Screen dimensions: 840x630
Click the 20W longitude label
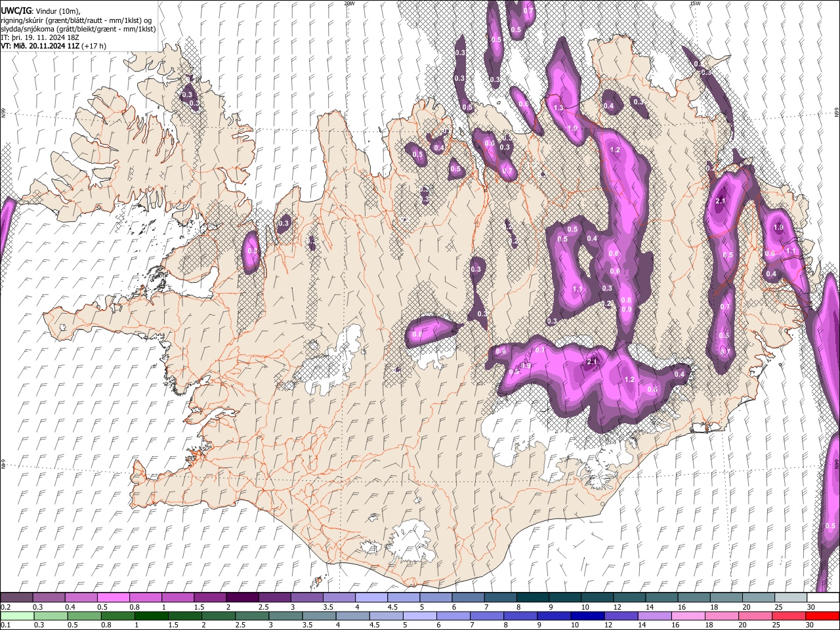(x=349, y=3)
